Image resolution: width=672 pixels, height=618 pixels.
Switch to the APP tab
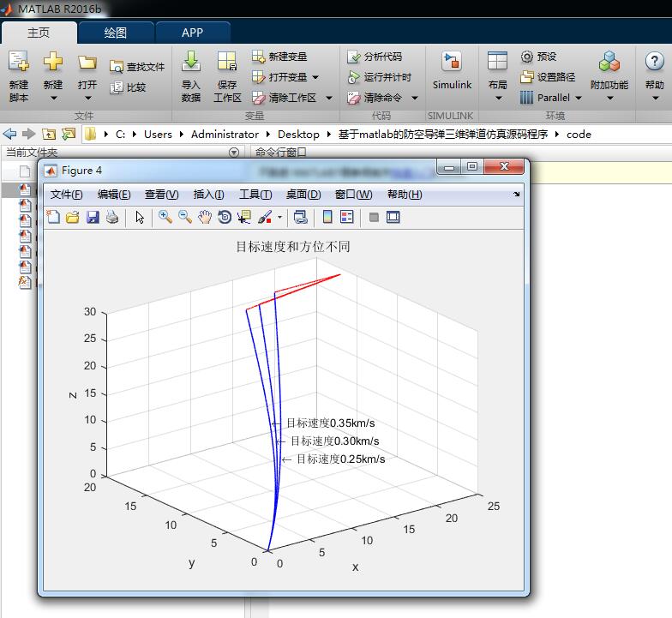tap(192, 33)
